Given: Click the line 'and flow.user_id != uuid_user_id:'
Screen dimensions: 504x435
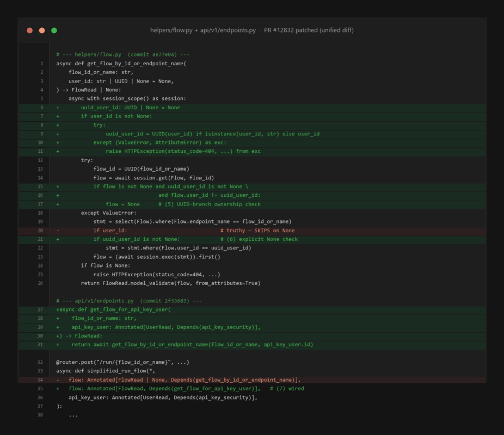Looking at the screenshot, I should 209,195.
